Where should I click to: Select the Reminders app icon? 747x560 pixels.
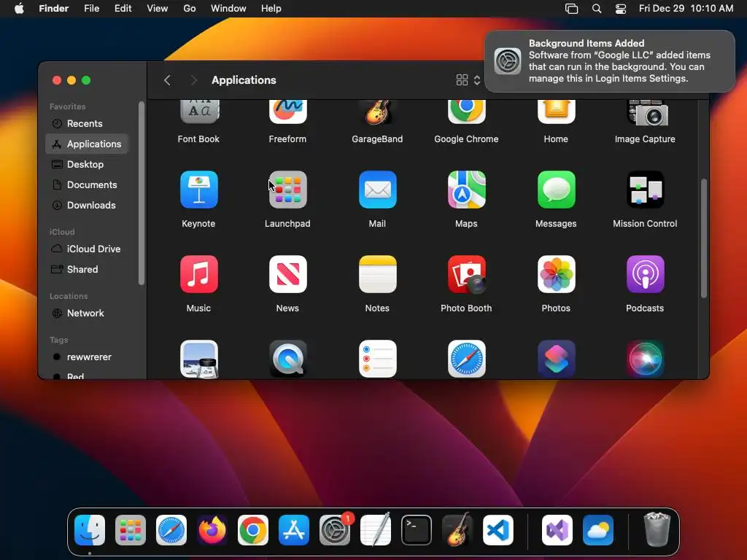click(377, 359)
